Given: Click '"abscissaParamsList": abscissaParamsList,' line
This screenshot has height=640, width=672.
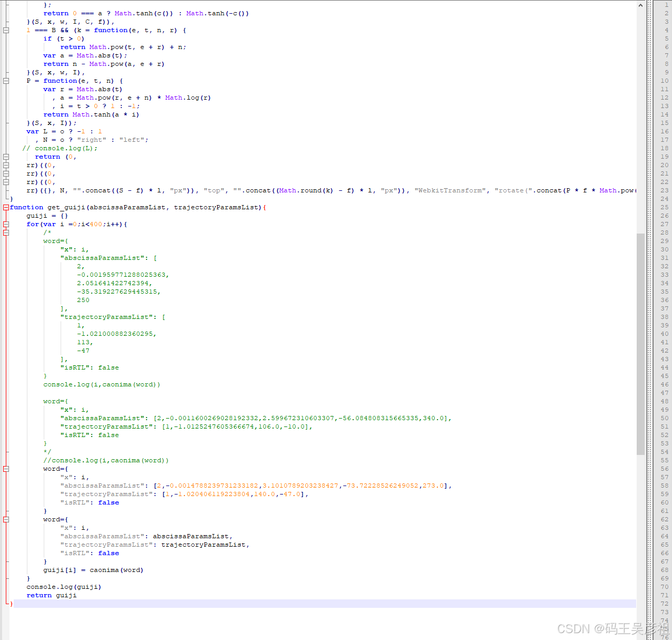Looking at the screenshot, I should pyautogui.click(x=146, y=536).
